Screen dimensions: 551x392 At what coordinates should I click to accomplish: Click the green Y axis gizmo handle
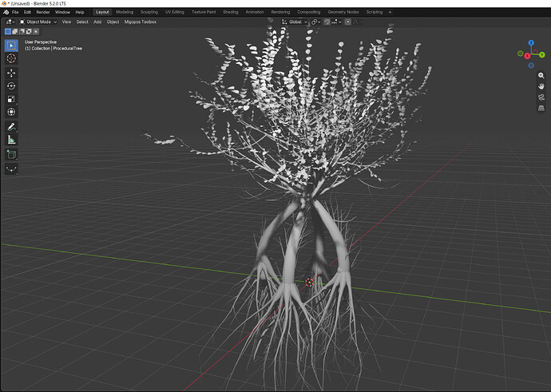pos(542,55)
